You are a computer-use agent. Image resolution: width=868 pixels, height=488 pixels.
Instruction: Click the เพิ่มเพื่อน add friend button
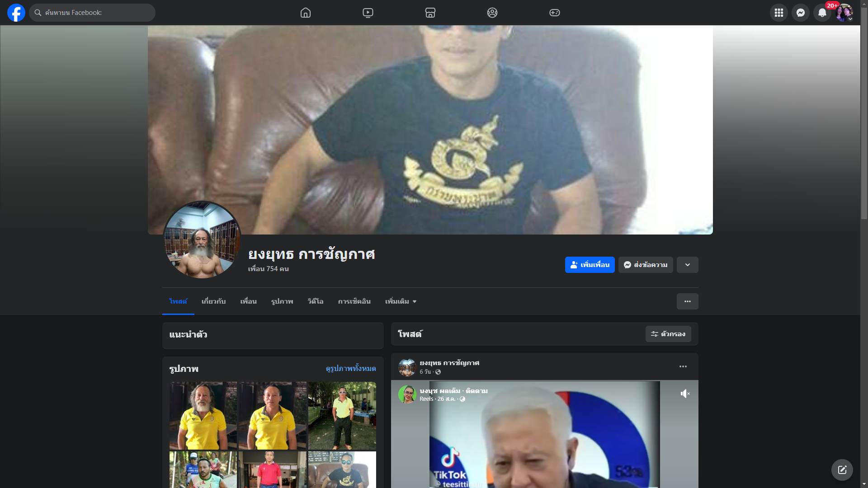tap(590, 265)
